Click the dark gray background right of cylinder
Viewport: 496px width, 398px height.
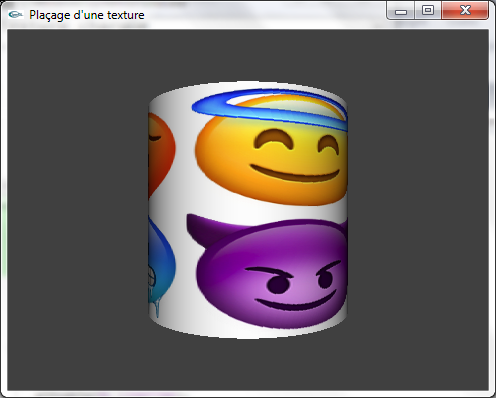point(418,210)
